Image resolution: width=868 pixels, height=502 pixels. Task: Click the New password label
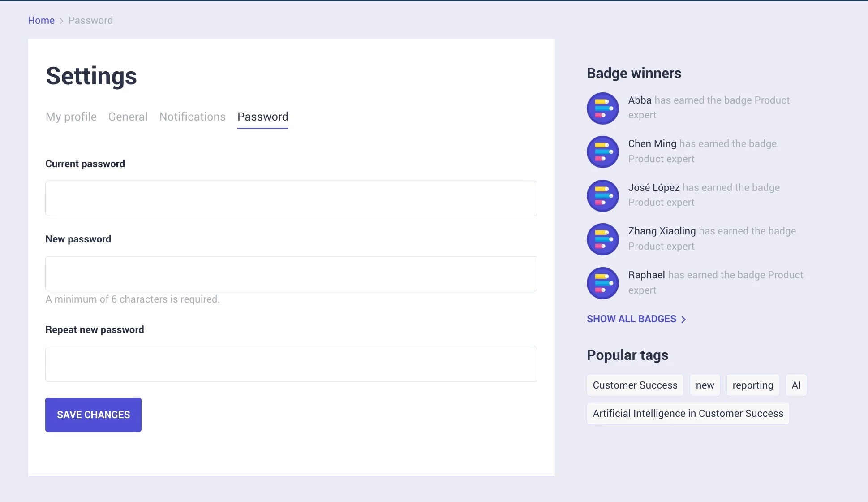tap(78, 239)
